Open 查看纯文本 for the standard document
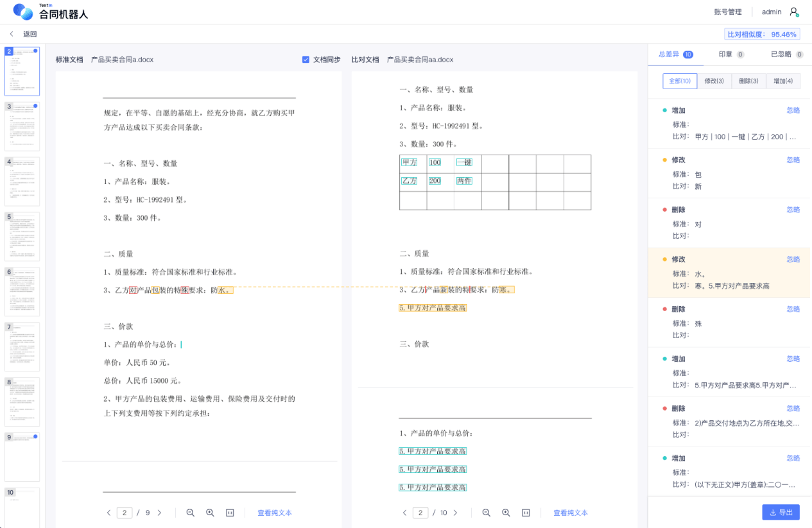The height and width of the screenshot is (528, 812). click(275, 513)
